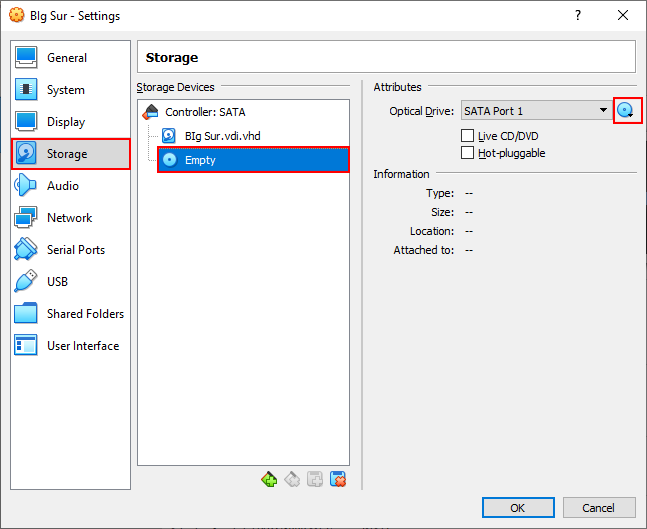647x529 pixels.
Task: Select the Empty optical drive entry
Action: [x=200, y=160]
